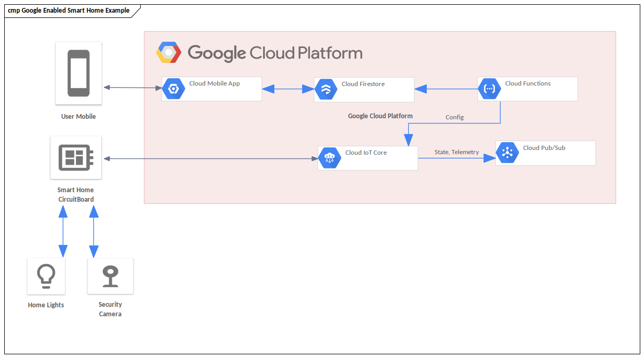The width and height of the screenshot is (644, 358).
Task: Click the Config connector label
Action: click(x=454, y=117)
